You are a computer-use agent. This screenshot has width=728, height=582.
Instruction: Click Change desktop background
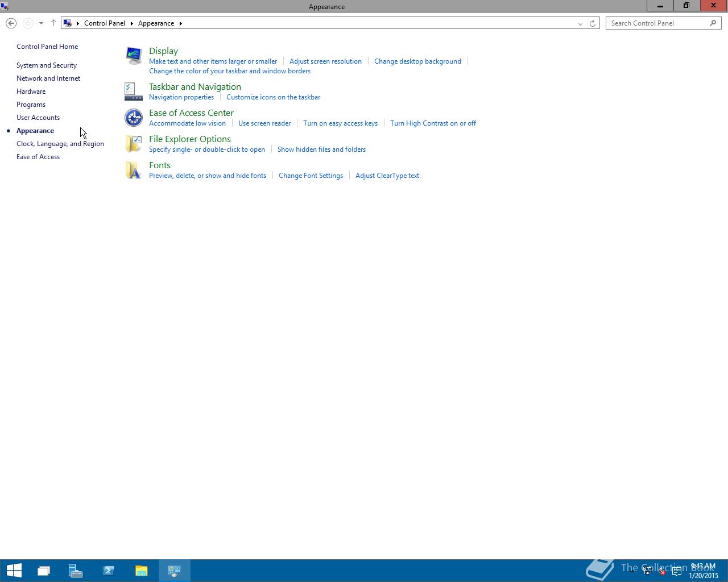[417, 61]
